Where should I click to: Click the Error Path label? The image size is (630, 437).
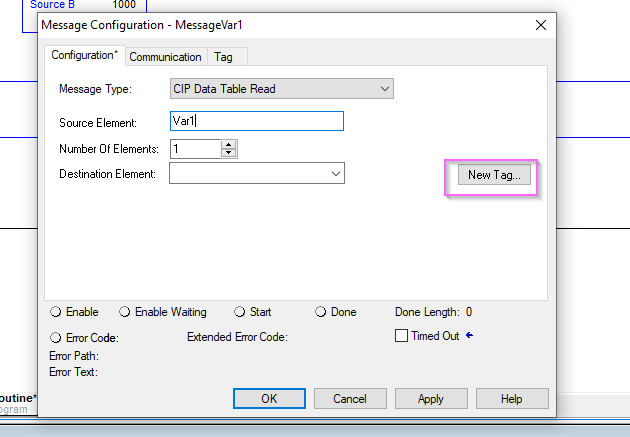click(74, 356)
